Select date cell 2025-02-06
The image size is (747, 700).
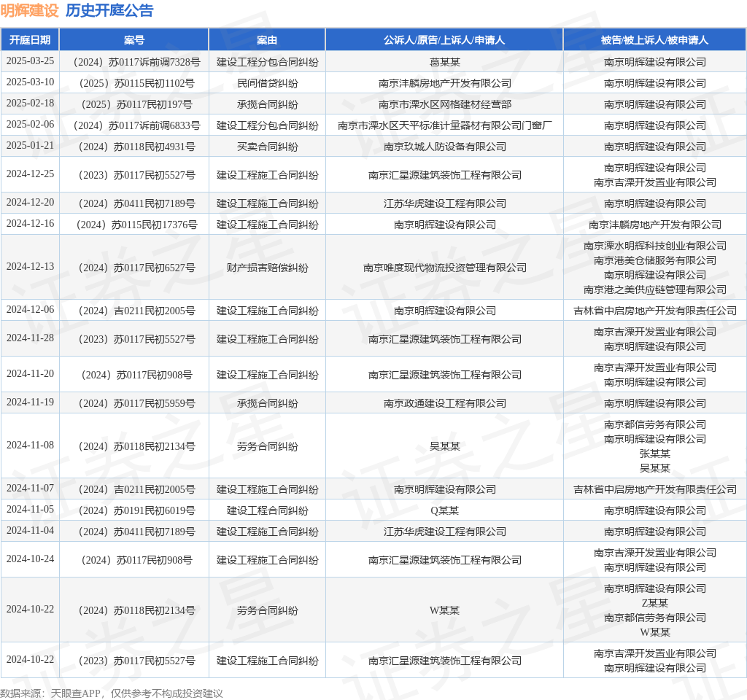(x=30, y=124)
